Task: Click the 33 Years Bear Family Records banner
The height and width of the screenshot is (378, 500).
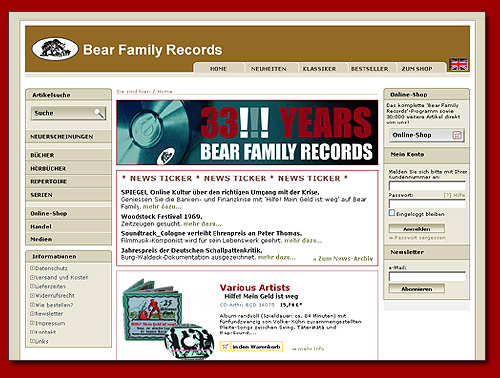Action: [x=247, y=132]
